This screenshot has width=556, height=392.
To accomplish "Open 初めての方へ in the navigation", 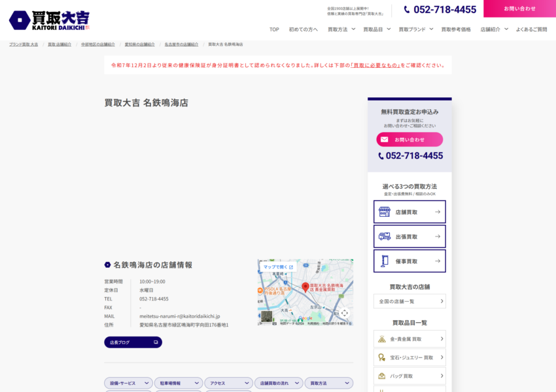I will [x=303, y=29].
